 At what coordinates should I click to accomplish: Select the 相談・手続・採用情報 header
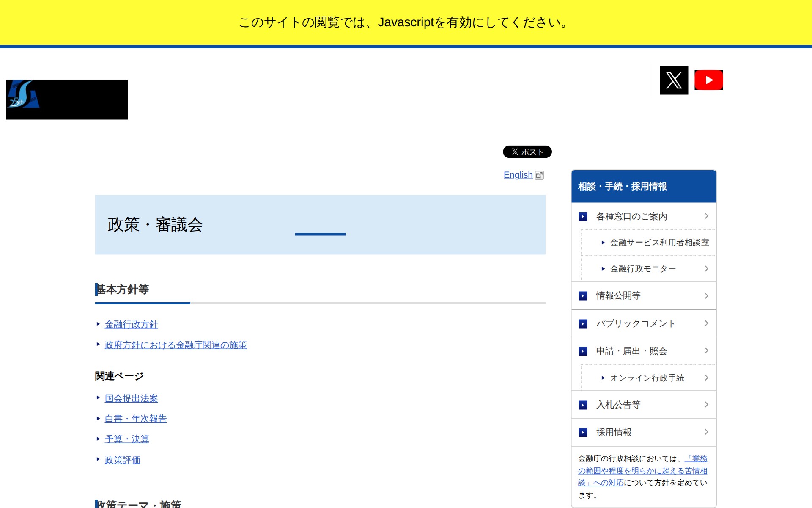pyautogui.click(x=622, y=186)
